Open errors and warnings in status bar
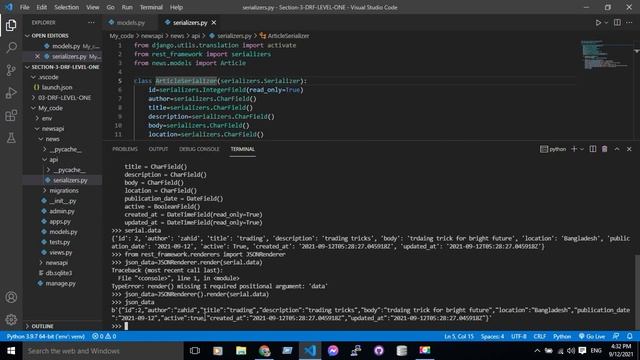640x360 pixels. [x=104, y=336]
